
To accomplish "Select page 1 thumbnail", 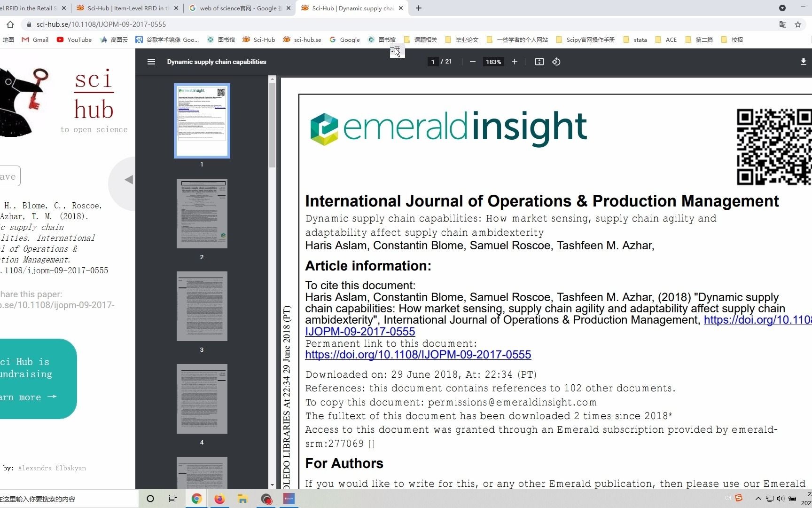I will [x=202, y=121].
